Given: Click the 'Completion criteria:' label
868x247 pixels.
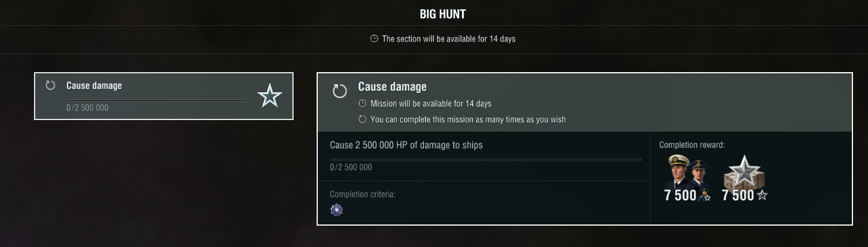Looking at the screenshot, I should [x=362, y=194].
